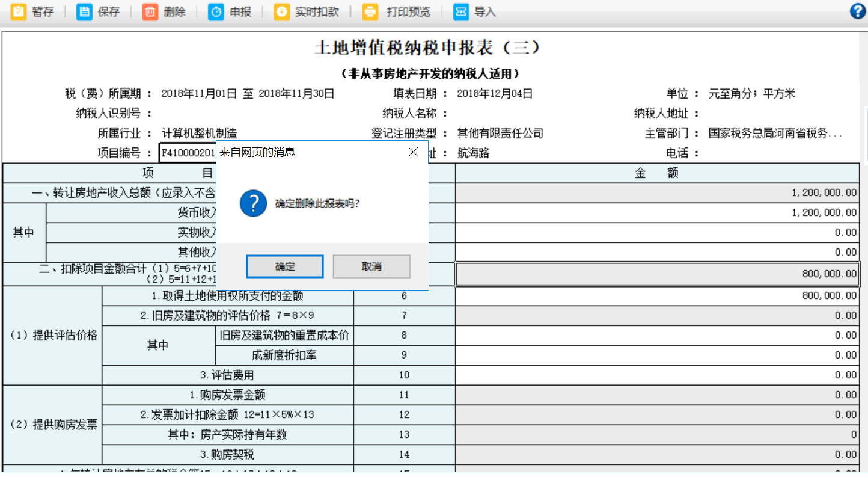Image resolution: width=868 pixels, height=477 pixels.
Task: Click the 暂存 (temporary save) toolbar icon
Action: pos(19,12)
